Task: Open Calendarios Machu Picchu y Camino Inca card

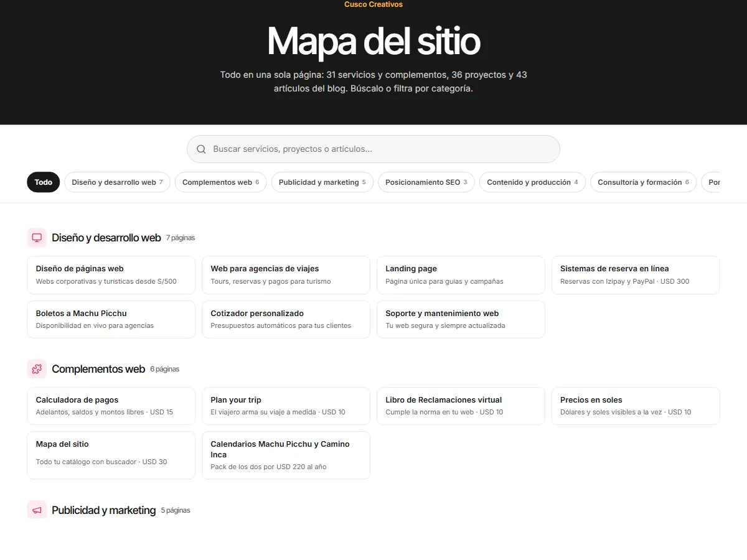Action: (x=286, y=455)
